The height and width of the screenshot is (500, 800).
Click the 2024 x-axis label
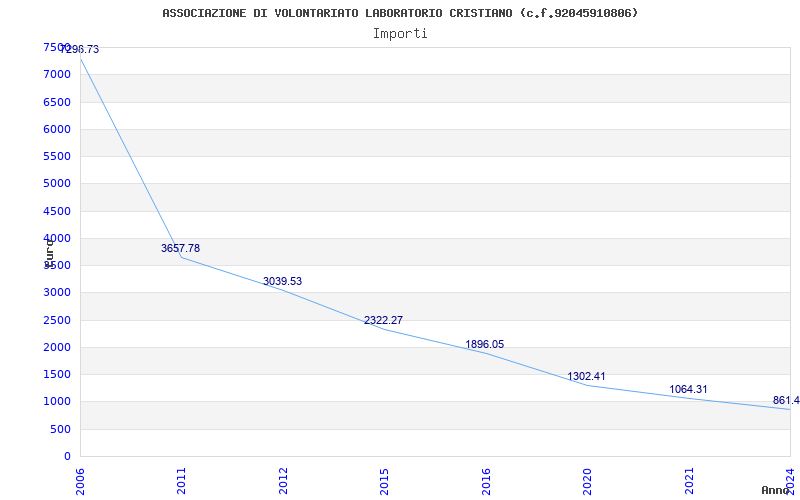point(790,481)
